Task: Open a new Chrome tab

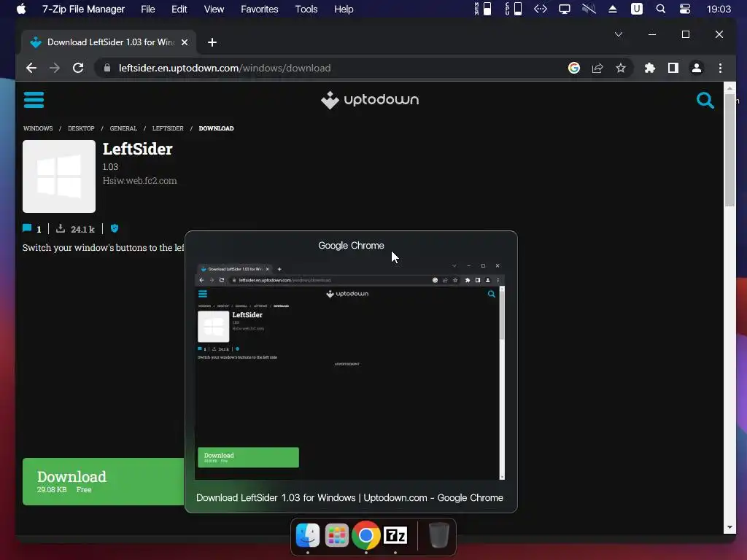Action: pos(212,42)
